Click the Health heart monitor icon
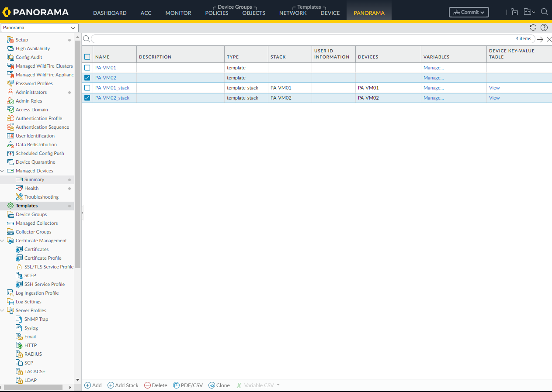Viewport: 552px width, 392px height. (x=19, y=188)
